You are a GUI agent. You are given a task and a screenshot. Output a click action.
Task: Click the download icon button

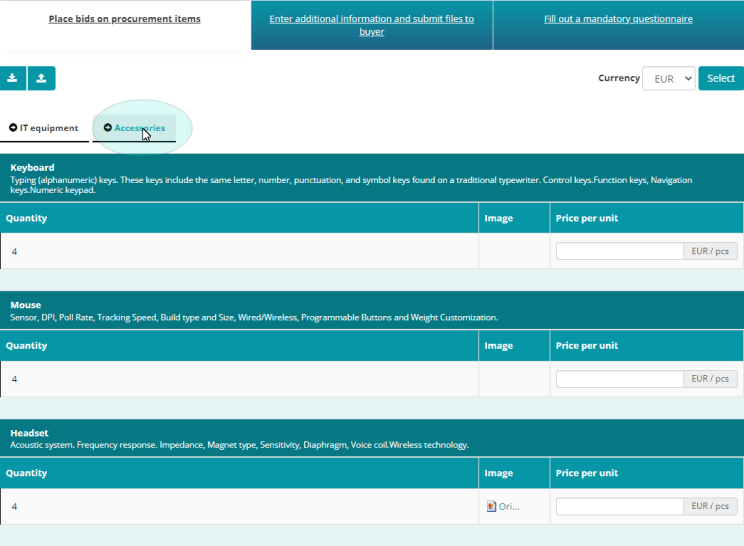click(x=13, y=78)
